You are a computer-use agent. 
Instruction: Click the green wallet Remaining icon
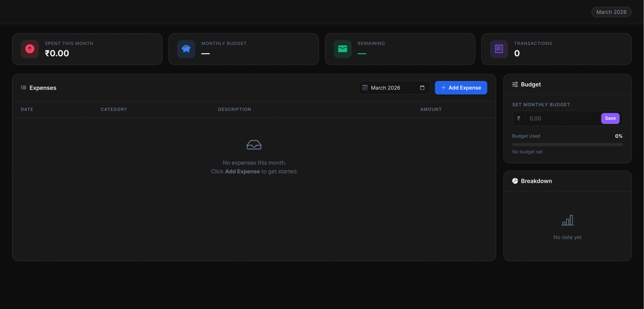[x=343, y=49]
